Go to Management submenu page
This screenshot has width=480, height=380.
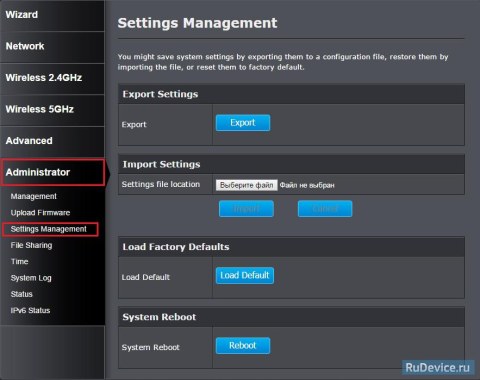tap(34, 196)
